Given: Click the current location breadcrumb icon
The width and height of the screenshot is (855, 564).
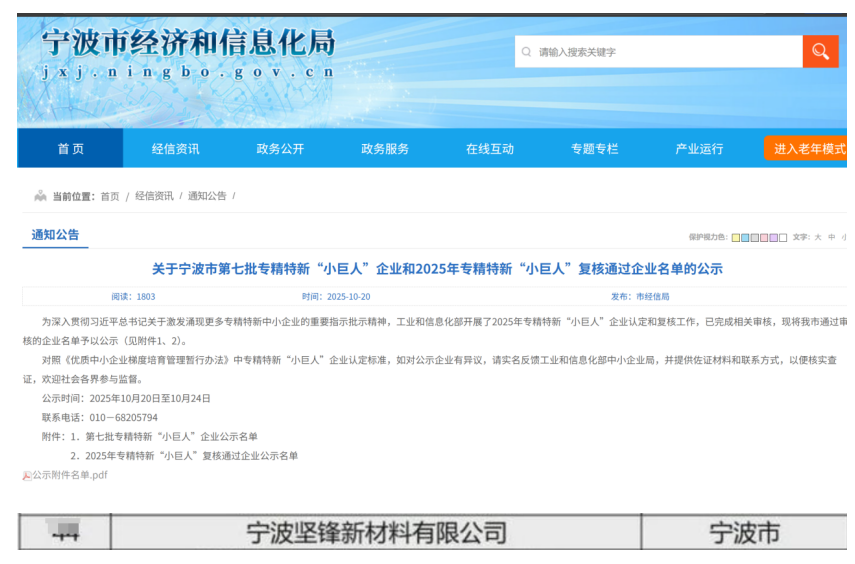Looking at the screenshot, I should (x=40, y=196).
